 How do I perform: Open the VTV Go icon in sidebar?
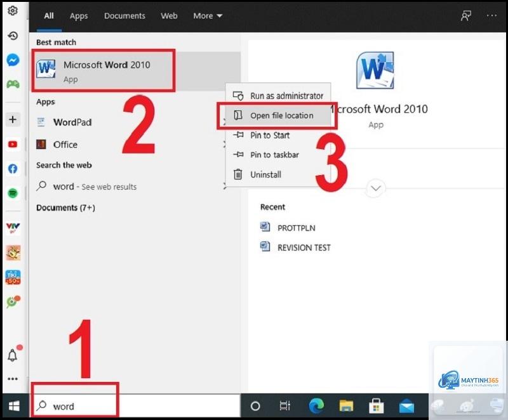click(13, 228)
